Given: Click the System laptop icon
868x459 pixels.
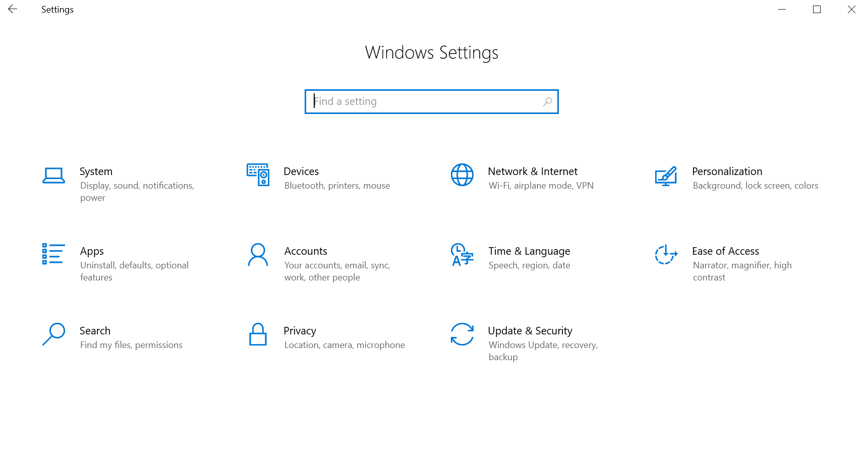Looking at the screenshot, I should (x=53, y=176).
